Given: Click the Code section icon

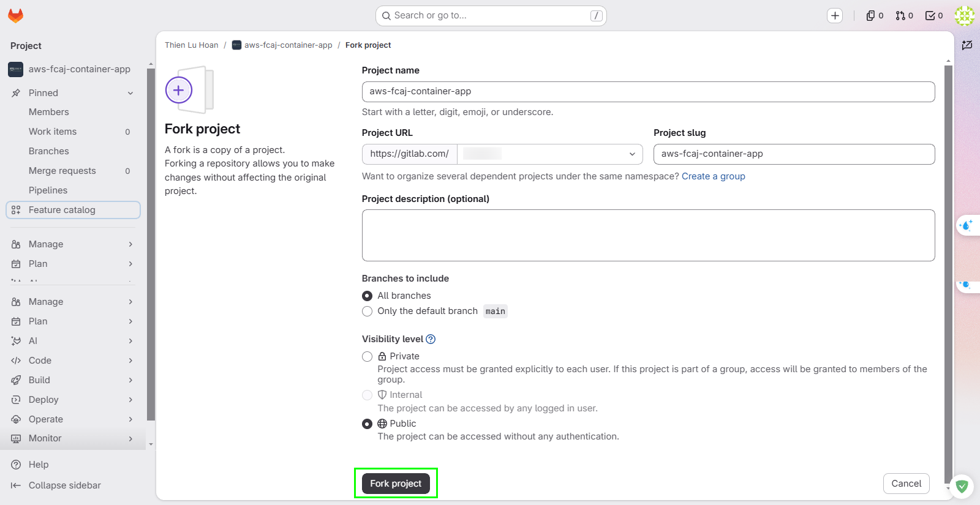Looking at the screenshot, I should [16, 361].
